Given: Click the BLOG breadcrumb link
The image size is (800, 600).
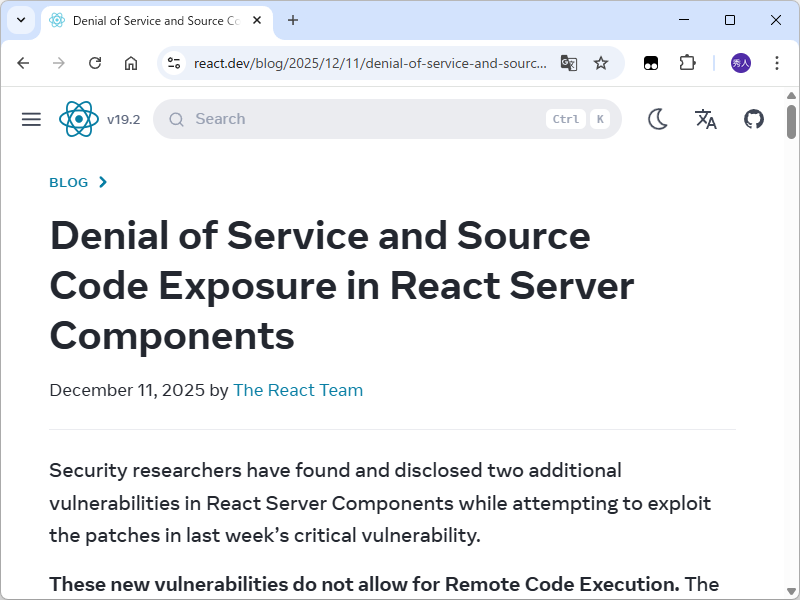Looking at the screenshot, I should (x=67, y=182).
